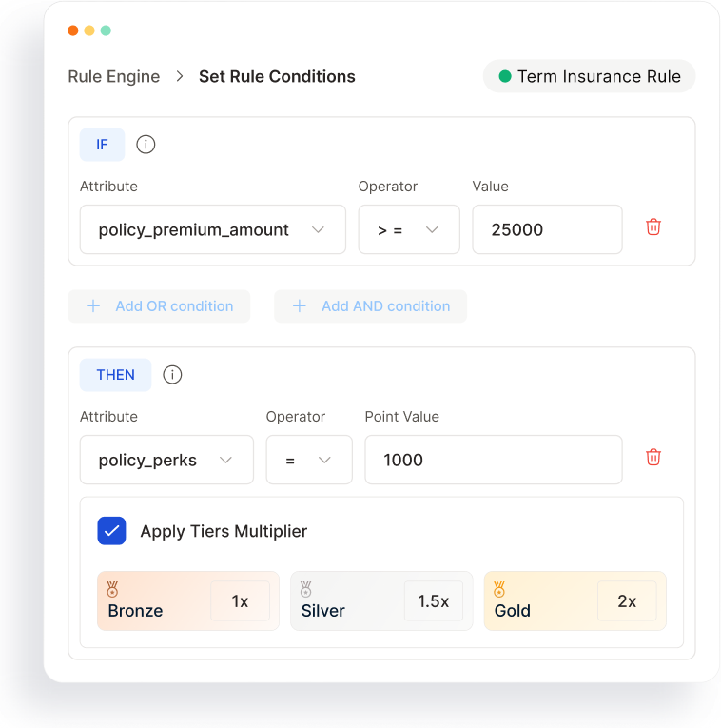The image size is (721, 728).
Task: Click the Silver medal icon
Action: tap(305, 589)
